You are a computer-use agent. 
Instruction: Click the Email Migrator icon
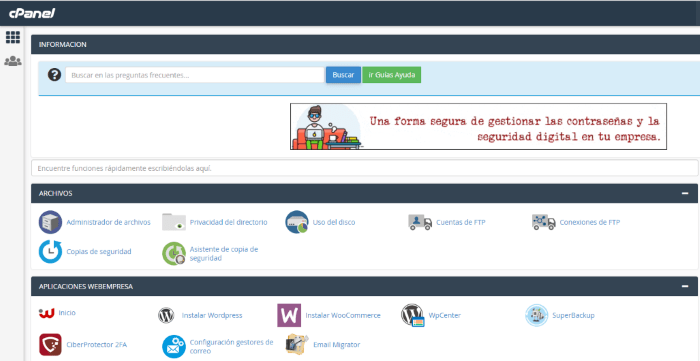click(297, 344)
